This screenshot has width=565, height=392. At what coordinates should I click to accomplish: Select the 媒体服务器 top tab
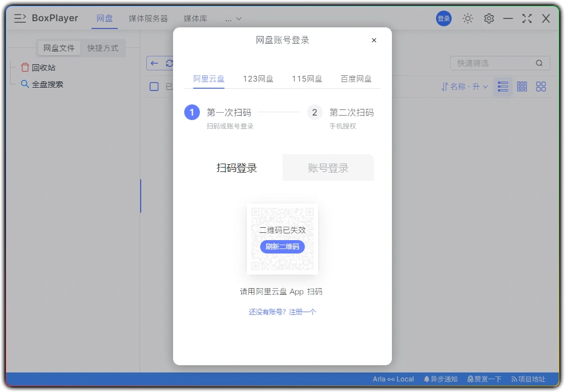[148, 18]
